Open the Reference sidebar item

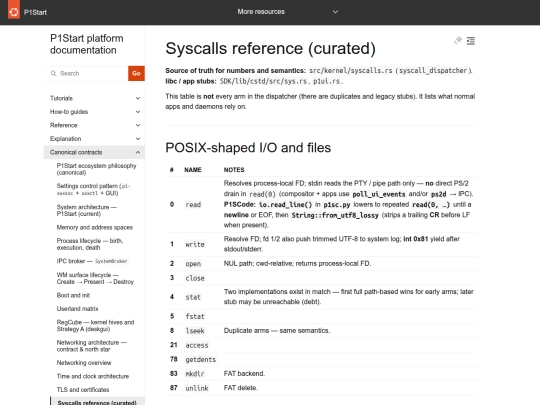(x=64, y=125)
